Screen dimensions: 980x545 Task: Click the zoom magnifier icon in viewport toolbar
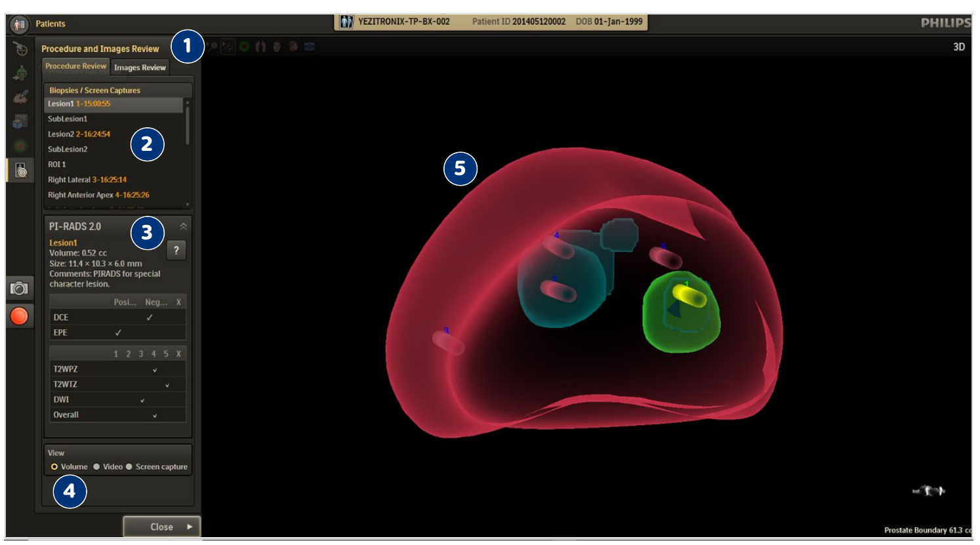[211, 47]
